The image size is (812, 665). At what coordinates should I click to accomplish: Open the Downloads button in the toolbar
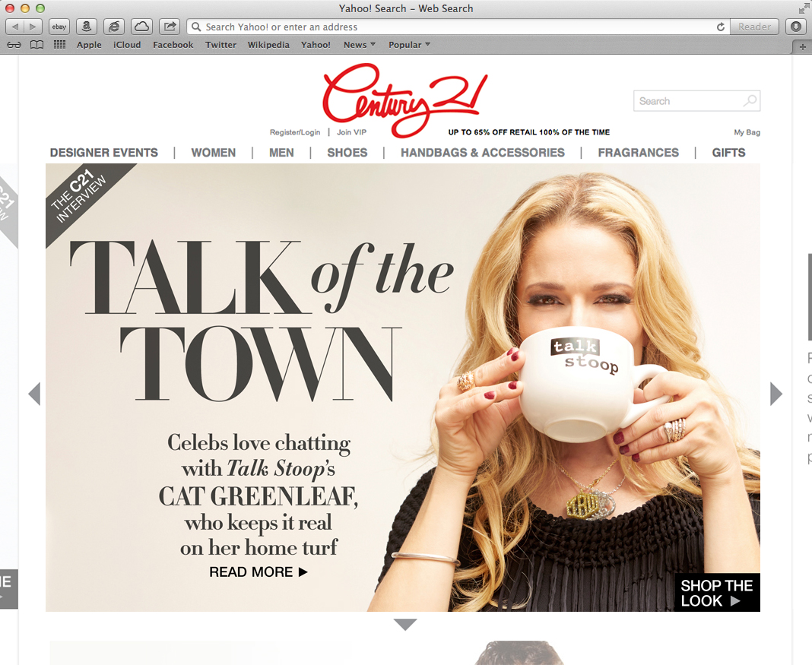(796, 27)
